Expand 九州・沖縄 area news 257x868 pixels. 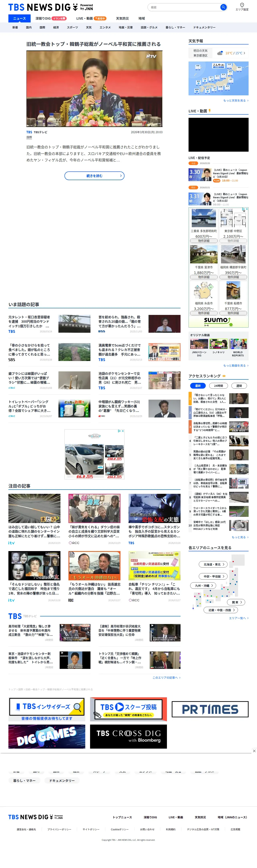[x=203, y=585]
